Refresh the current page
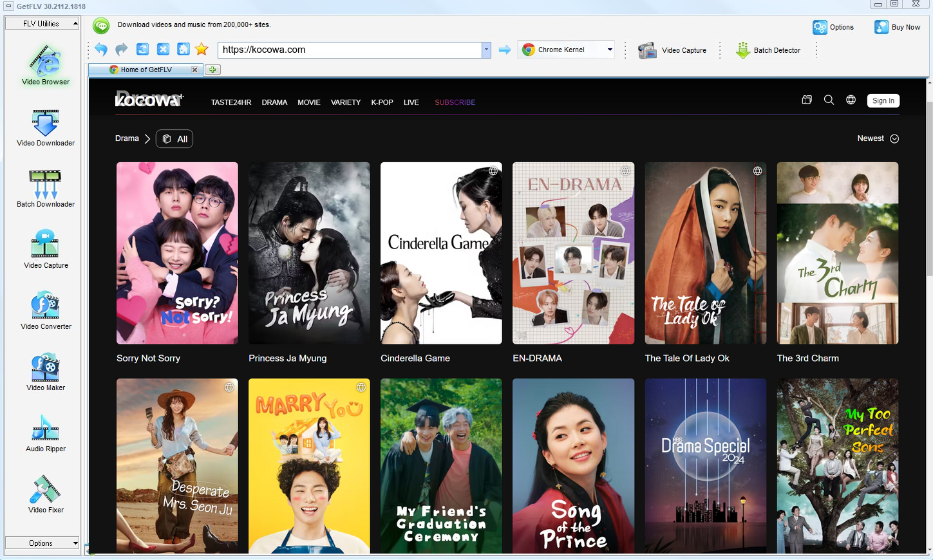 [x=142, y=50]
